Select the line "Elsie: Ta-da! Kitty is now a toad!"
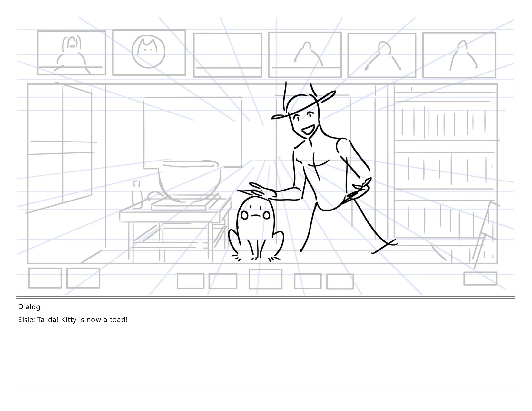The height and width of the screenshot is (411, 532). (x=73, y=320)
